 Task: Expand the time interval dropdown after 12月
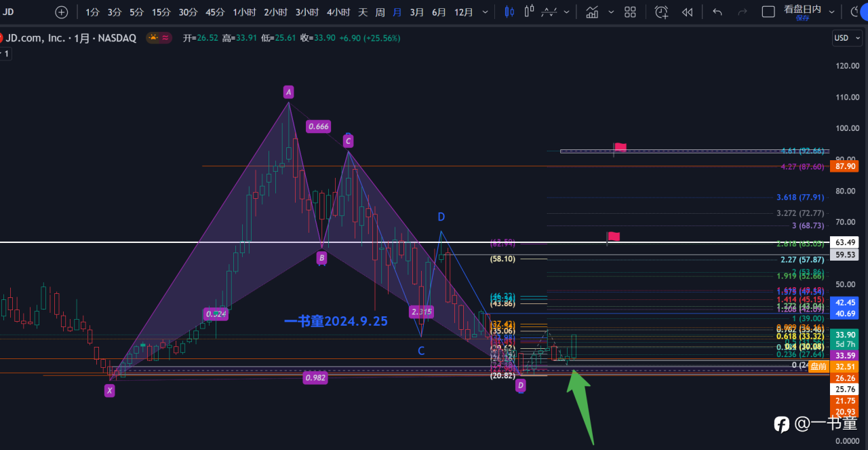pos(485,12)
